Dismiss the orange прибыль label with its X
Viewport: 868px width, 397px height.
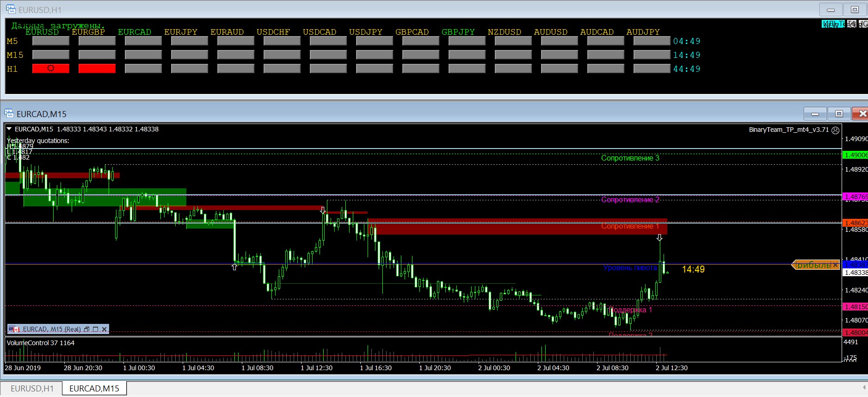835,265
